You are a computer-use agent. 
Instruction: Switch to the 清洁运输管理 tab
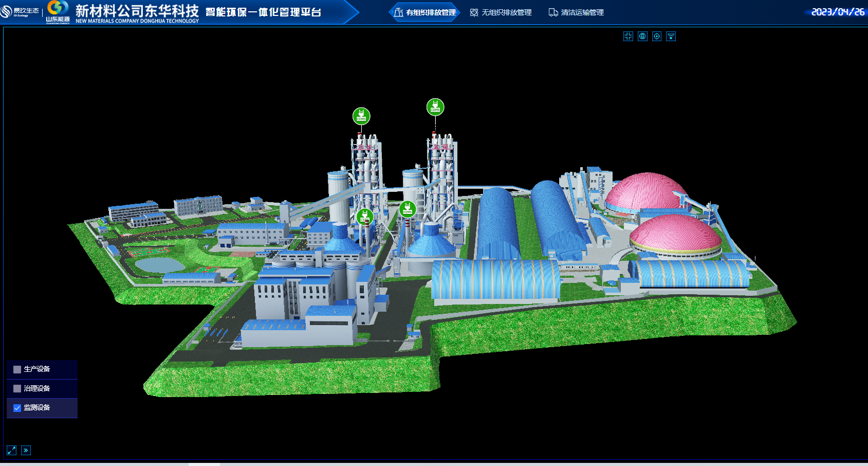coord(576,12)
